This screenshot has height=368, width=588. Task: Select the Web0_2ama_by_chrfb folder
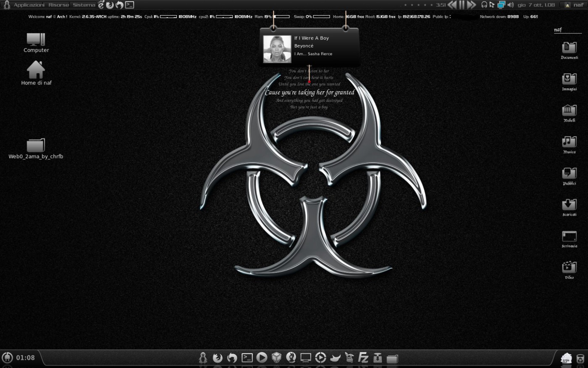click(x=36, y=149)
